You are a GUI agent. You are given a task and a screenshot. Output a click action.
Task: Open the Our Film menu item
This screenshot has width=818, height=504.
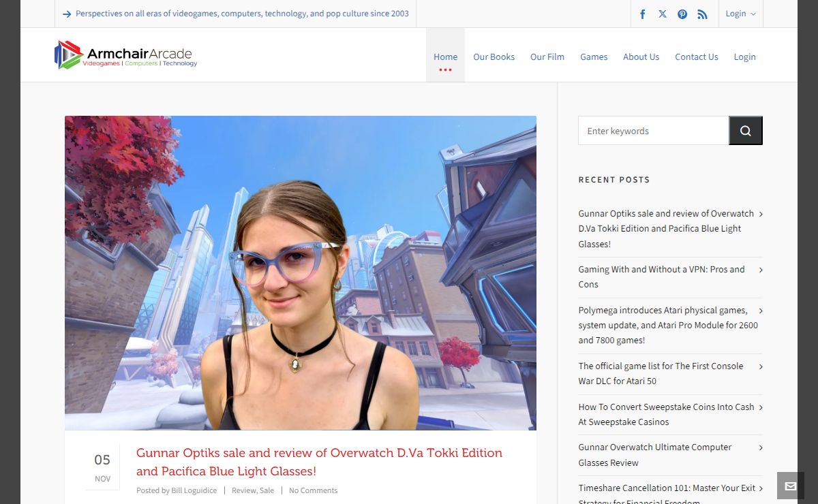(x=547, y=57)
